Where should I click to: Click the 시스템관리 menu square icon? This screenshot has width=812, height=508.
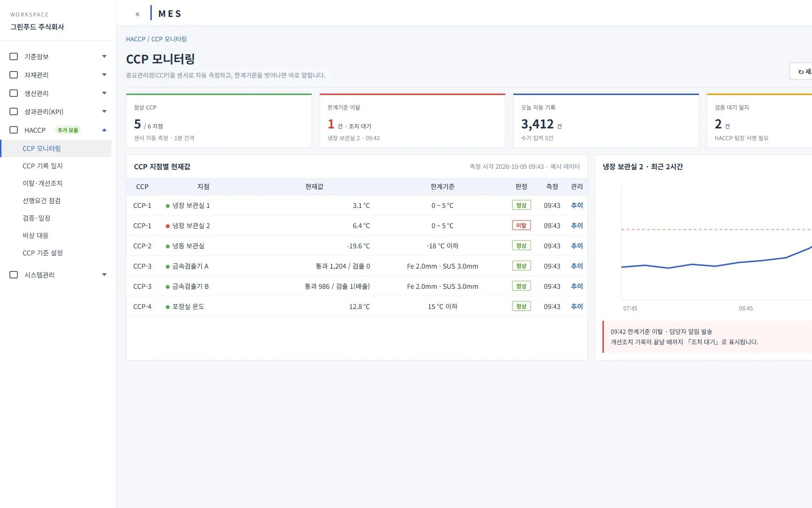(x=14, y=275)
